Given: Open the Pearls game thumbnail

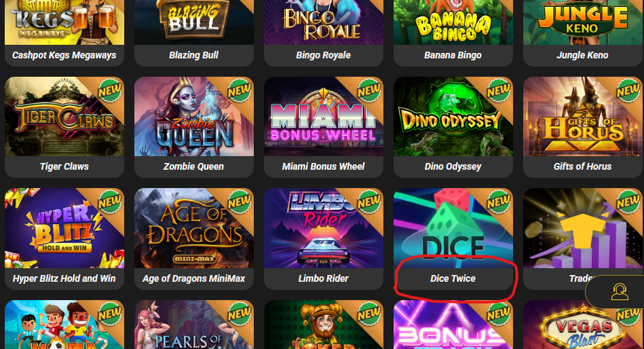Looking at the screenshot, I should pyautogui.click(x=194, y=325).
